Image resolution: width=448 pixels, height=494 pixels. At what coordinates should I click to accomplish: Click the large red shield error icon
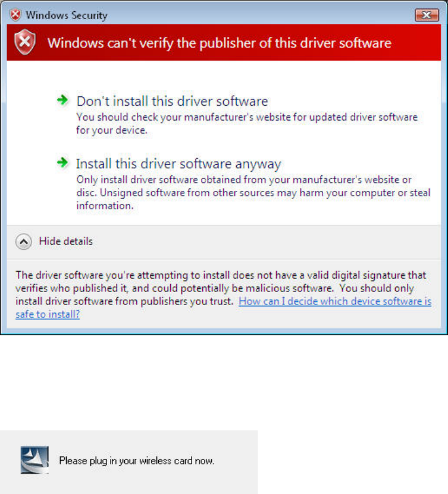pos(25,42)
